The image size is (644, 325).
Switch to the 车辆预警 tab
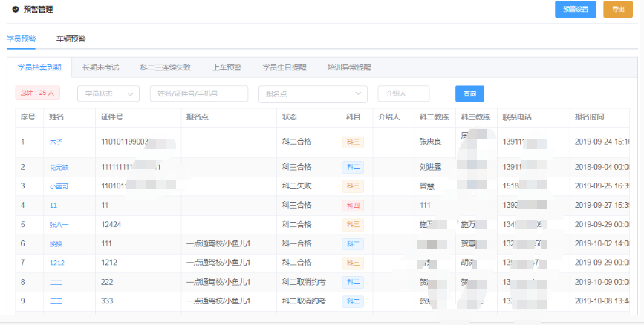tap(71, 39)
